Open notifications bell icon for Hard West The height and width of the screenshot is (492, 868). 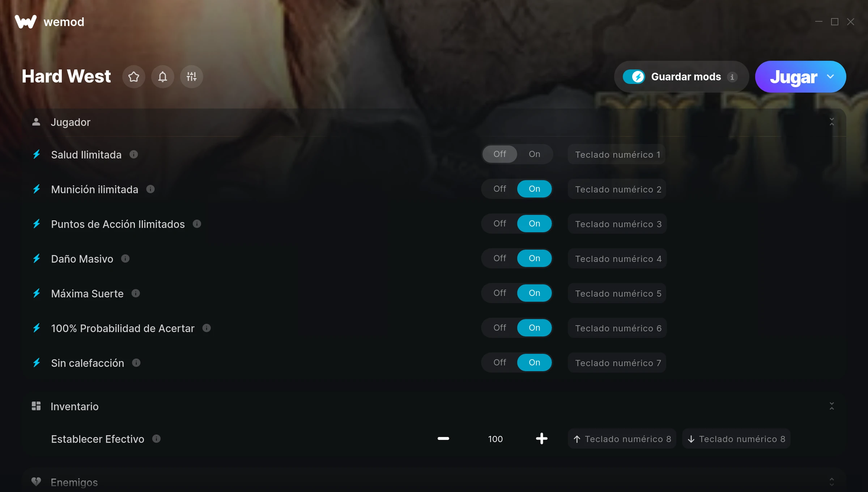tap(163, 77)
